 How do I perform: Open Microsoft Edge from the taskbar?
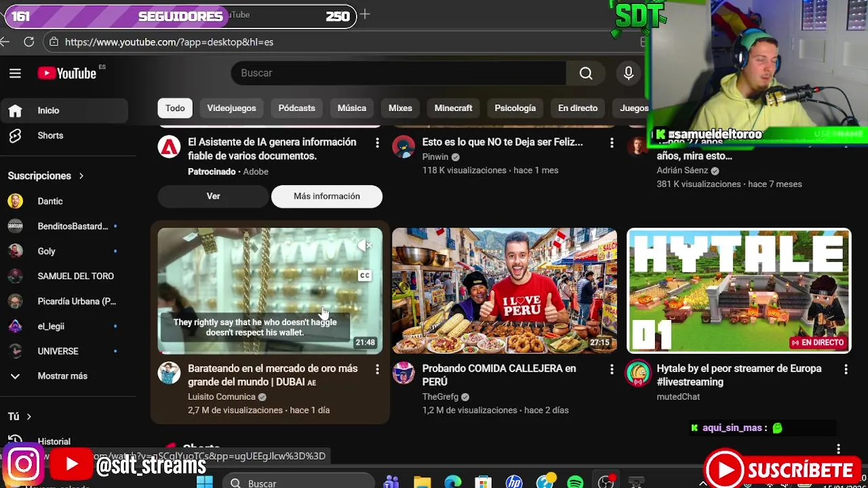tap(453, 483)
